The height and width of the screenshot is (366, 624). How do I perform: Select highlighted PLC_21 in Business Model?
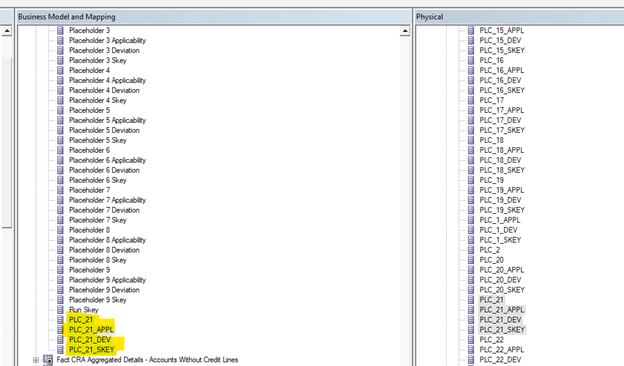[x=81, y=319]
